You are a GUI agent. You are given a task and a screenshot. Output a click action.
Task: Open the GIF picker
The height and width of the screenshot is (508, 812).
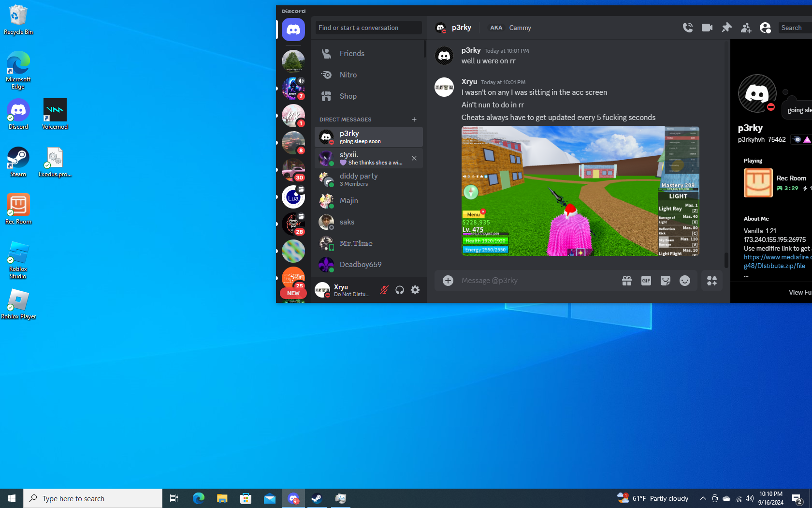[646, 281]
